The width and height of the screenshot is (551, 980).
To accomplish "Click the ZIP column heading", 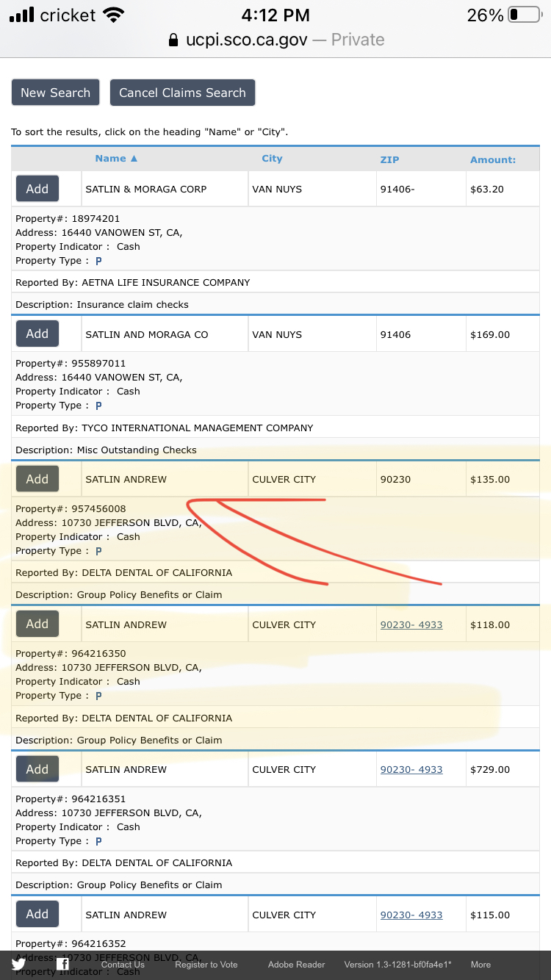I will pos(389,159).
